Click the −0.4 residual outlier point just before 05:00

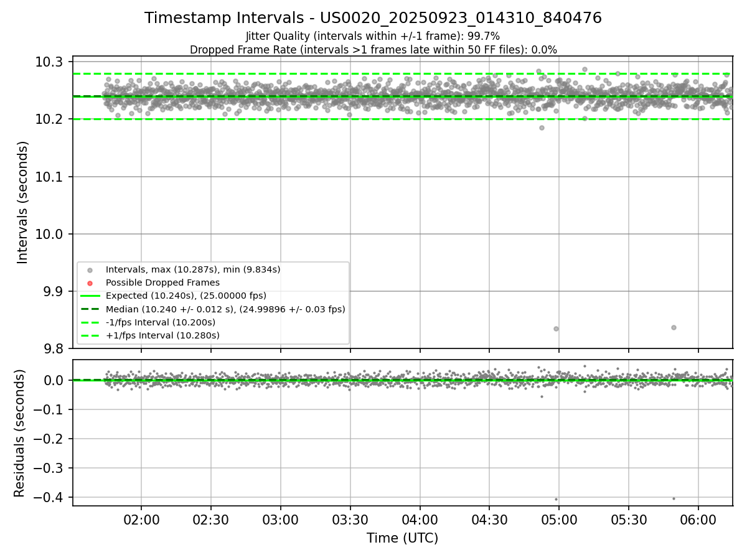click(x=556, y=499)
